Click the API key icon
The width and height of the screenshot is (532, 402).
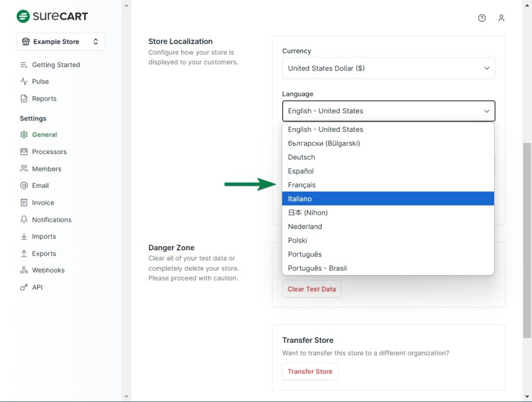(x=24, y=287)
